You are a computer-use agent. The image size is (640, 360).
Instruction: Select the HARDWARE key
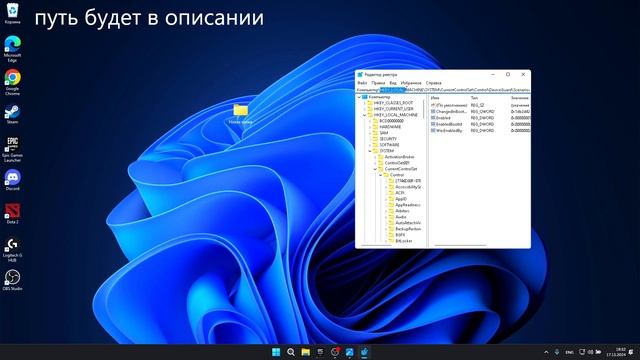point(390,127)
